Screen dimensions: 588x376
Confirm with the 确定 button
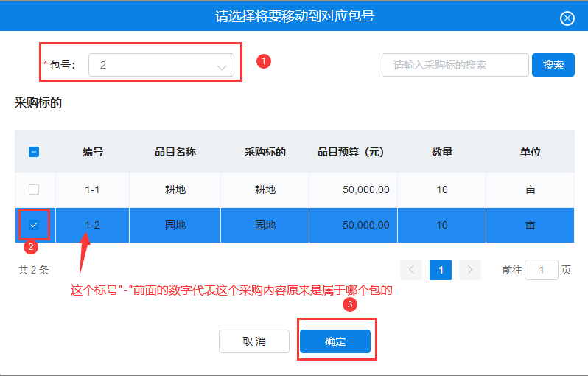coord(335,341)
